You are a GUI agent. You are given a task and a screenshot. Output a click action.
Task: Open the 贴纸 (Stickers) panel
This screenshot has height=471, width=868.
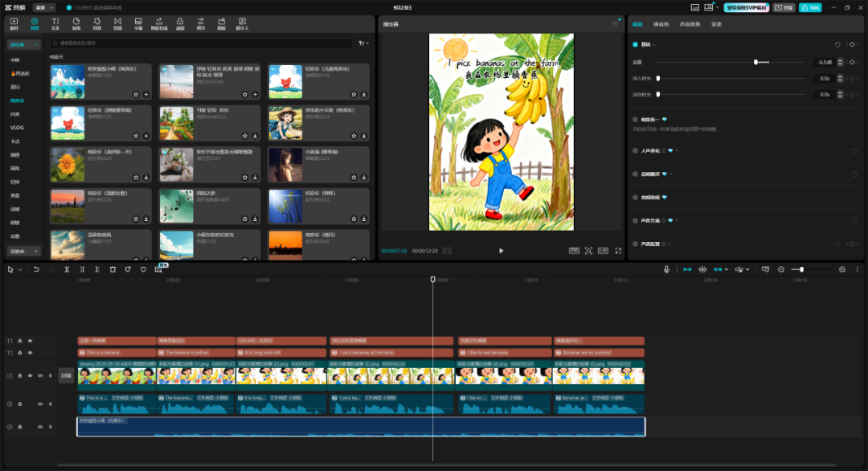76,23
